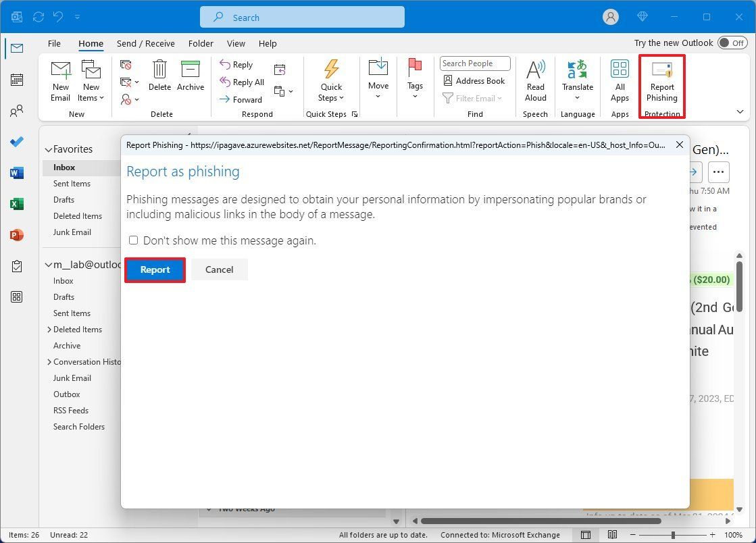Image resolution: width=756 pixels, height=543 pixels.
Task: Confirm with the Report button
Action: pos(154,269)
